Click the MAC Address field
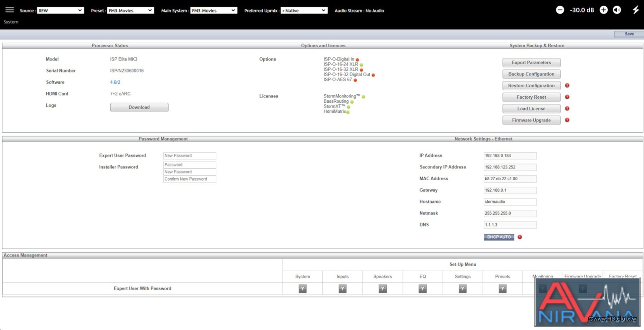The width and height of the screenshot is (644, 330). 510,179
